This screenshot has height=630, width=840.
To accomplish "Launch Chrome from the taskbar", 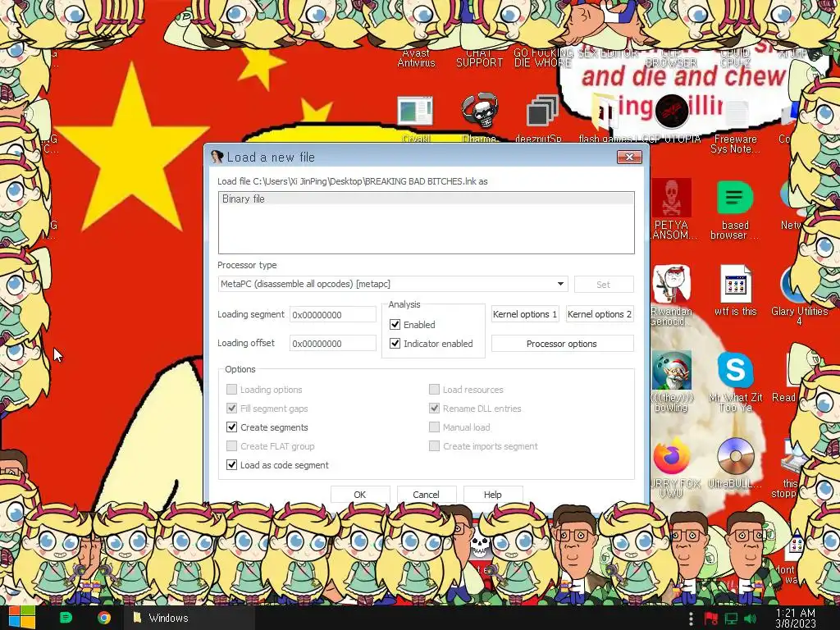I will click(104, 618).
